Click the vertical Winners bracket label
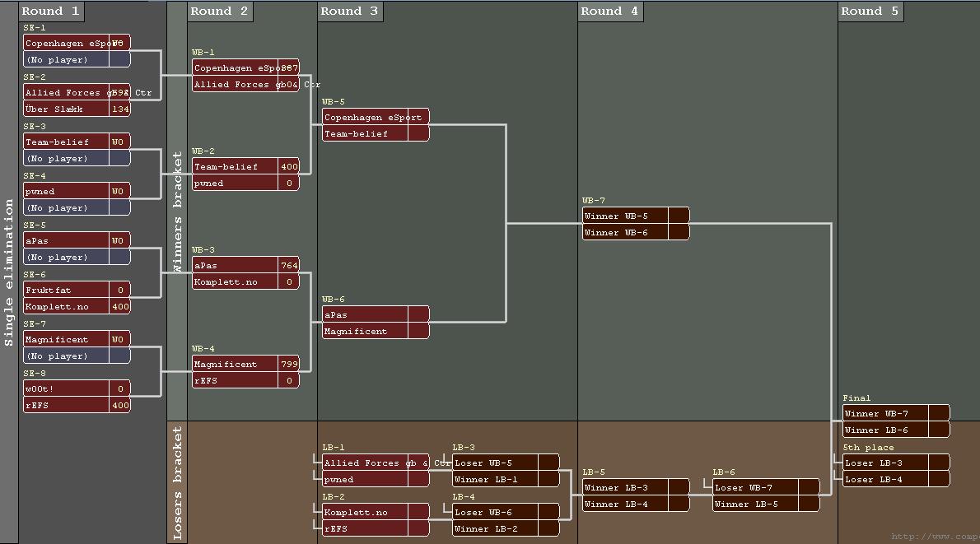The width and height of the screenshot is (980, 544). [178, 212]
